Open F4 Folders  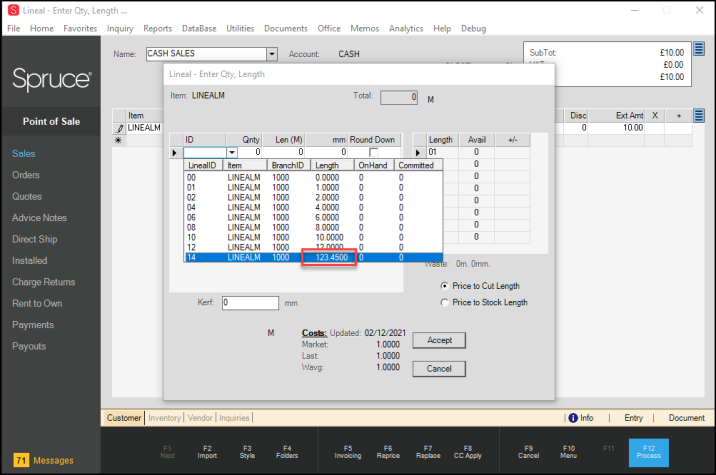(x=287, y=452)
